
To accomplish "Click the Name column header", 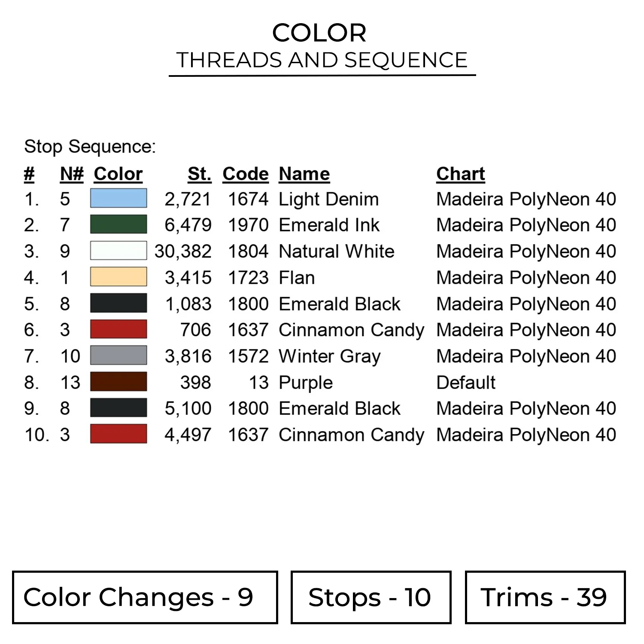I will coord(304,174).
